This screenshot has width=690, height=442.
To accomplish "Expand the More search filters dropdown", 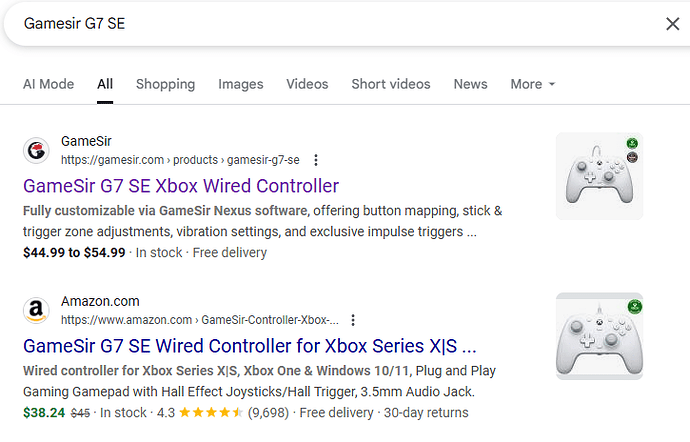I will click(532, 84).
